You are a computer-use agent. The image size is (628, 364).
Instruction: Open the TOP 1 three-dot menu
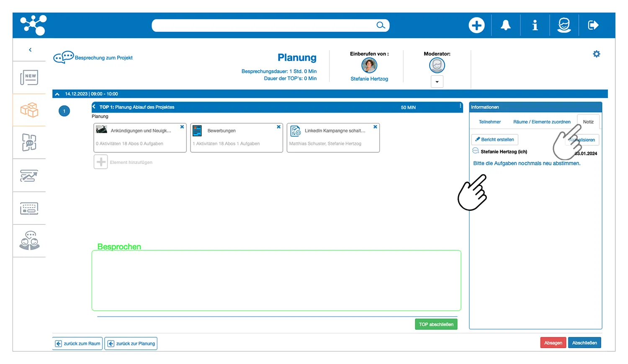point(461,106)
